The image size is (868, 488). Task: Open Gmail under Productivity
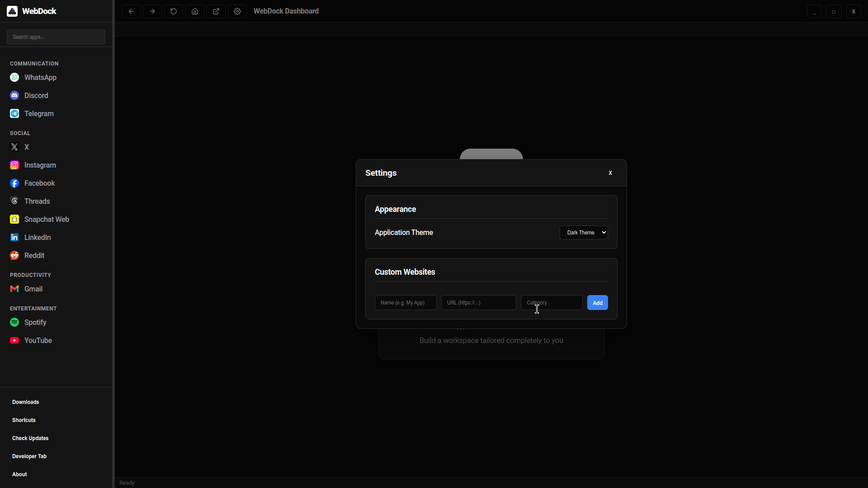coord(56,289)
